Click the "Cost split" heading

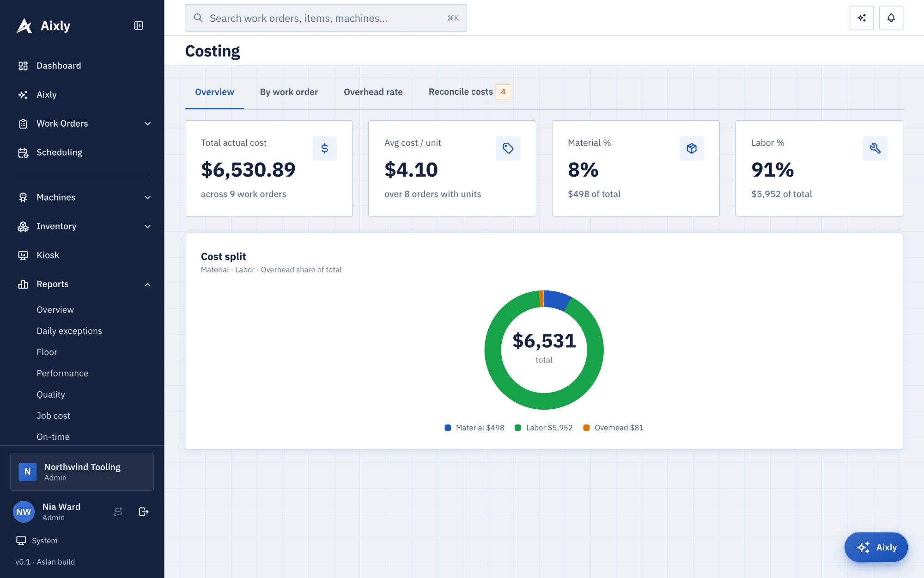tap(223, 257)
